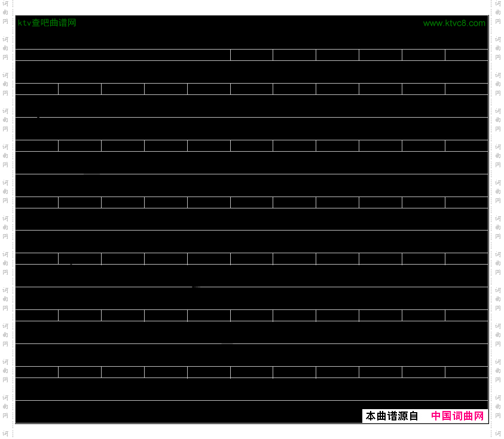
Task: Open the www.ktvc8.com link
Action: coord(454,23)
